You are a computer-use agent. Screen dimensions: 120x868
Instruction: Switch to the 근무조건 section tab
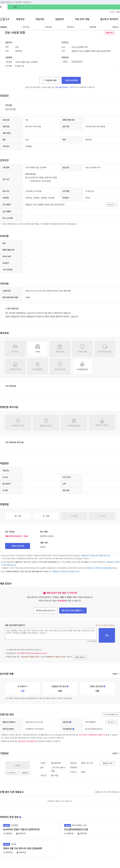tap(26, 27)
